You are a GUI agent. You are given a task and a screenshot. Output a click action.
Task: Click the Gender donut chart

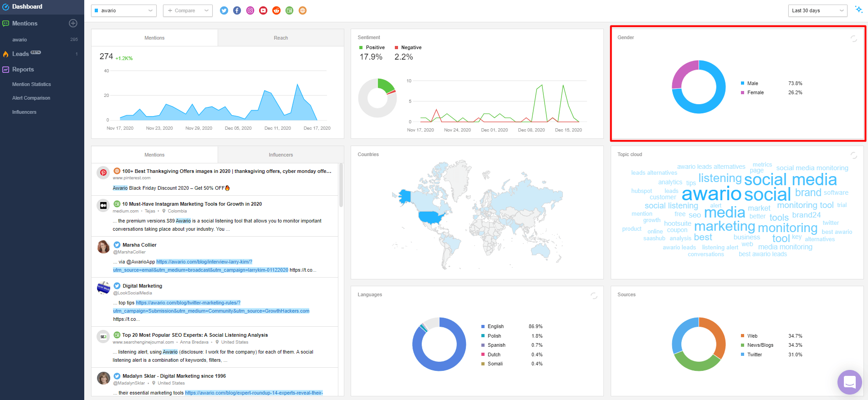[699, 87]
